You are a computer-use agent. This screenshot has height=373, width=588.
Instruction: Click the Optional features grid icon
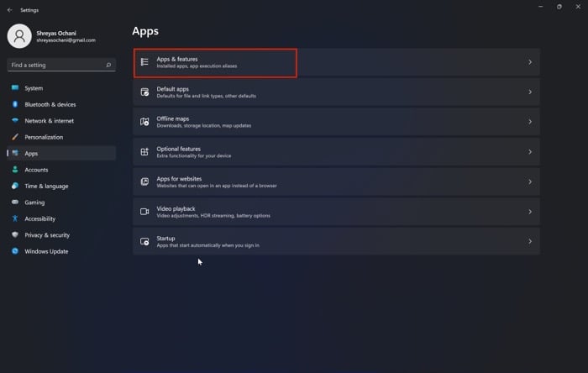pos(144,151)
